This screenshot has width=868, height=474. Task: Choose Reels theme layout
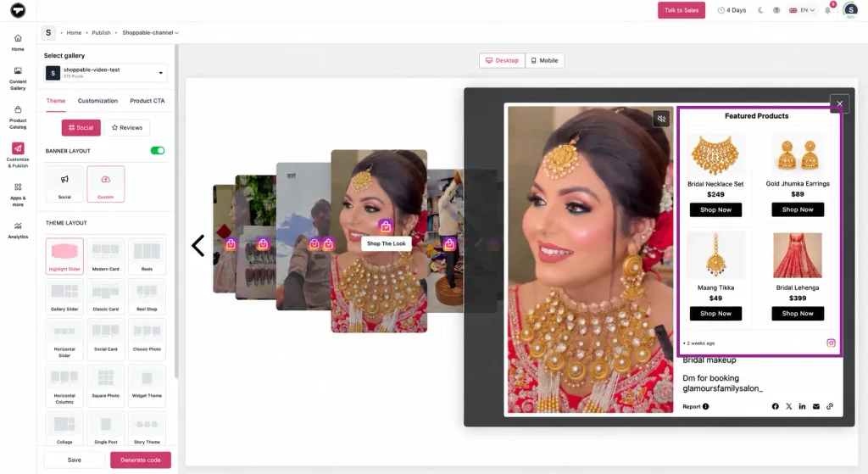[147, 256]
